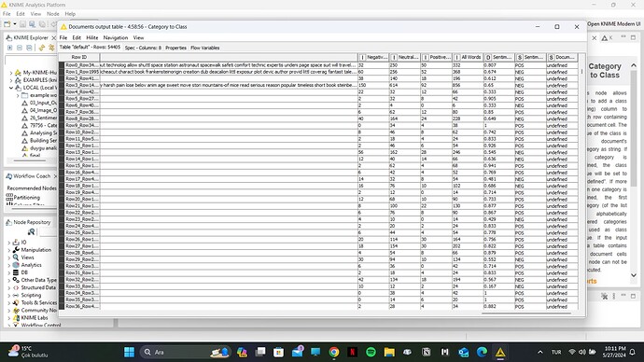Select the Structured Data icon in repository

[16, 287]
